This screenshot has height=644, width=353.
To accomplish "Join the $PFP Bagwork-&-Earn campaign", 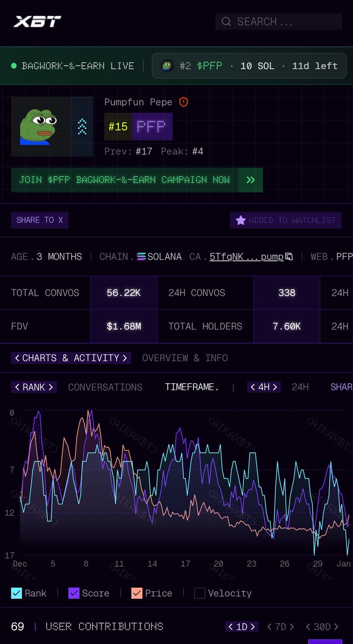I will tap(125, 180).
